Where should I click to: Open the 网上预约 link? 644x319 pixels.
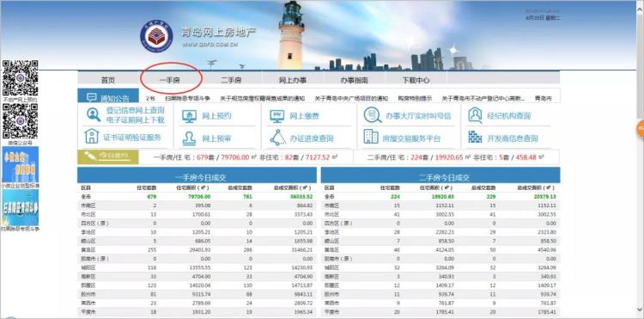(x=216, y=116)
